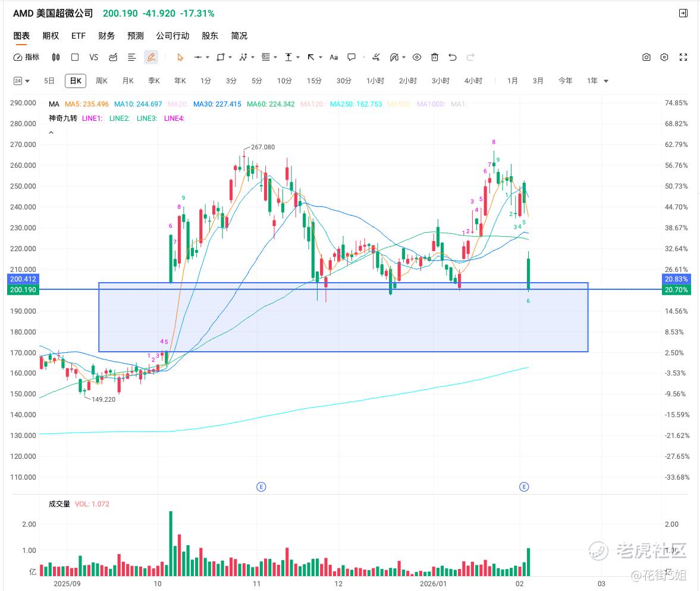Image resolution: width=700 pixels, height=591 pixels.
Task: Open the 指标 indicators panel
Action: click(26, 57)
